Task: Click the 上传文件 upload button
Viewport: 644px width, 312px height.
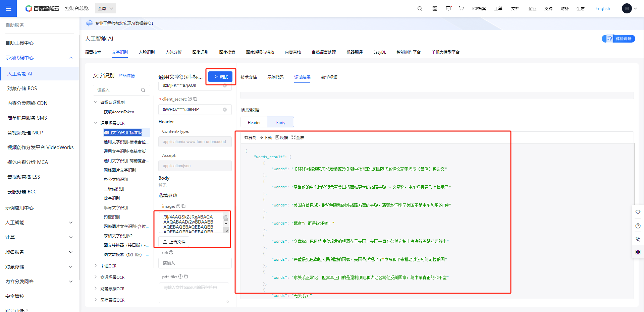Action: (x=174, y=242)
